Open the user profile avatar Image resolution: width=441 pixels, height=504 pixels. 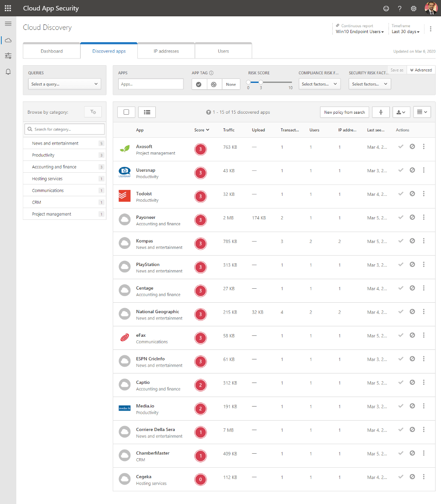click(x=431, y=8)
